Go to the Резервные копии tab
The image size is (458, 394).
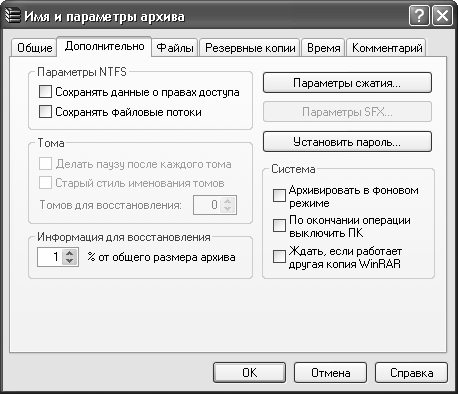tap(250, 48)
